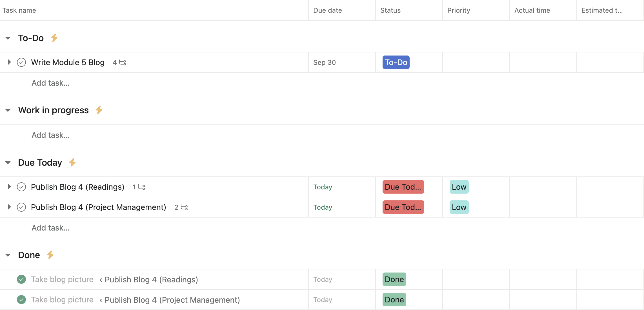Click the Sep 30 due date cell
644x310 pixels.
pyautogui.click(x=325, y=62)
